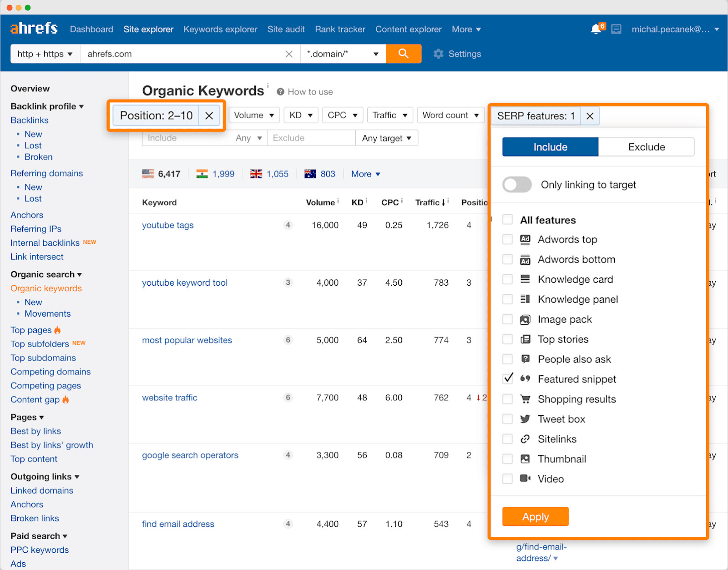The height and width of the screenshot is (570, 728).
Task: Check the Image pack checkbox
Action: tap(507, 319)
